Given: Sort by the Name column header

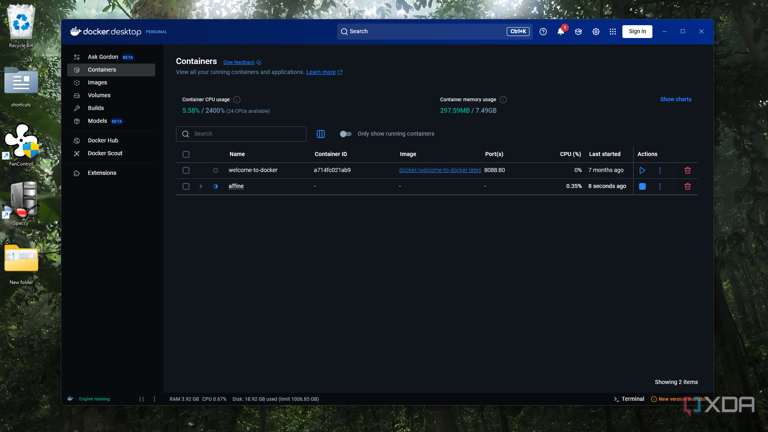Looking at the screenshot, I should 237,154.
